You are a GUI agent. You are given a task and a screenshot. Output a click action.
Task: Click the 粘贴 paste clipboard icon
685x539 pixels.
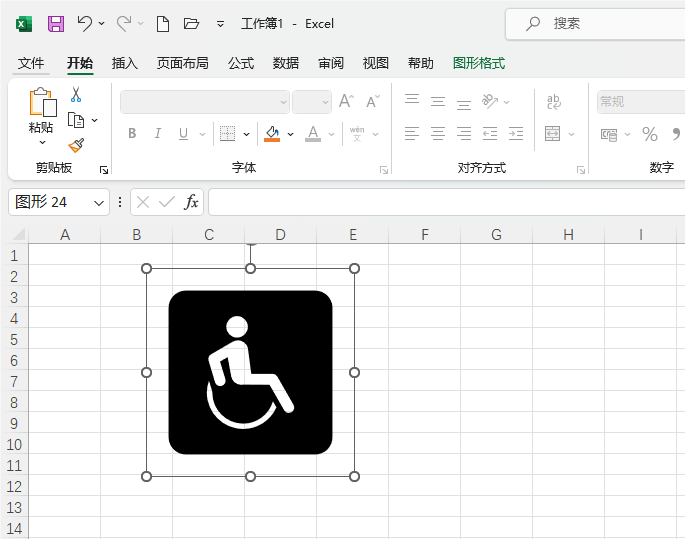click(42, 102)
